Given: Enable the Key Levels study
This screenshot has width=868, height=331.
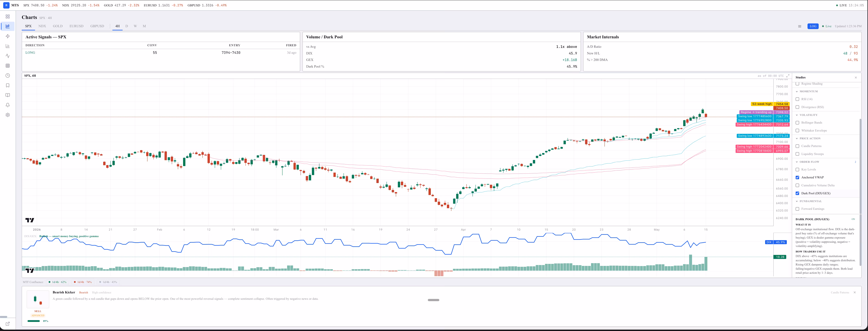Looking at the screenshot, I should (x=797, y=170).
